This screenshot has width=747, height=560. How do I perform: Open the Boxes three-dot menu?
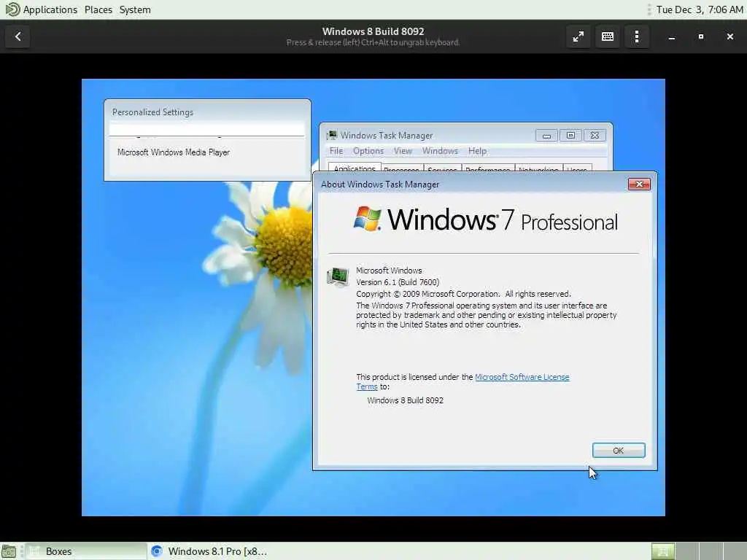[x=637, y=36]
